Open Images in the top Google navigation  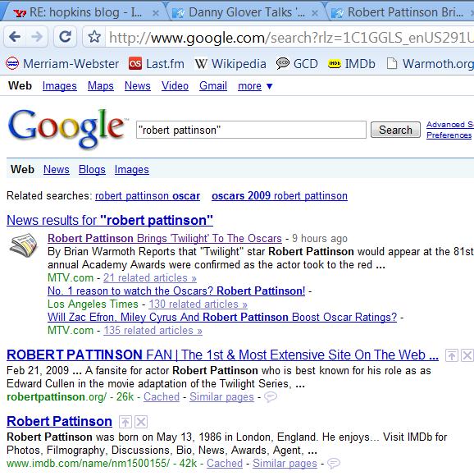click(x=59, y=86)
